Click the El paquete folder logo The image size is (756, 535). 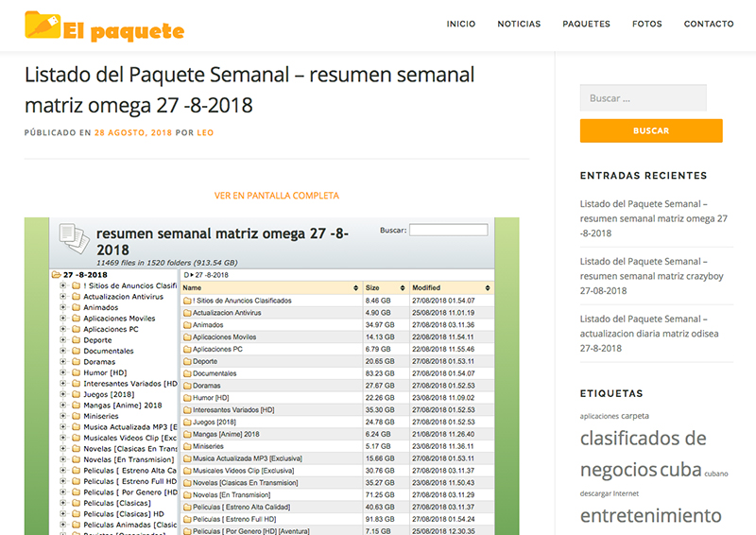(43, 26)
